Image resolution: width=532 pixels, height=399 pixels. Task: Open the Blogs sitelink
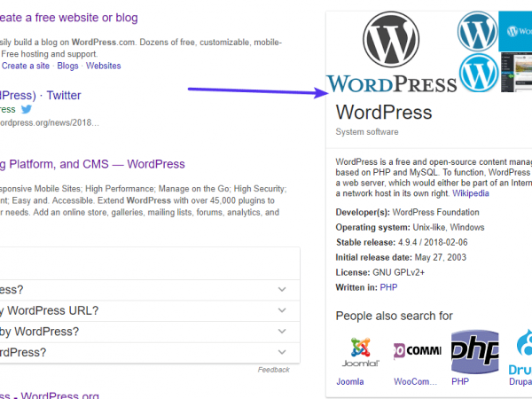click(67, 66)
